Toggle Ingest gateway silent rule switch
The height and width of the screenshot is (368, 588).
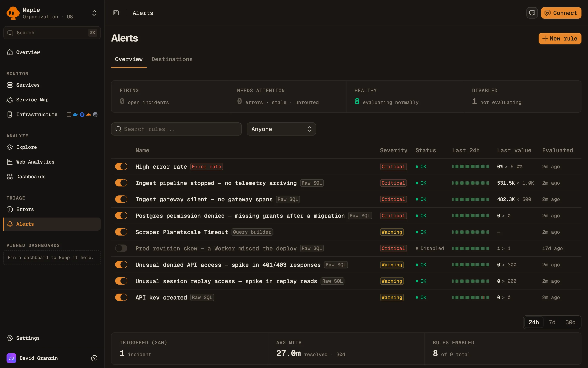click(121, 199)
